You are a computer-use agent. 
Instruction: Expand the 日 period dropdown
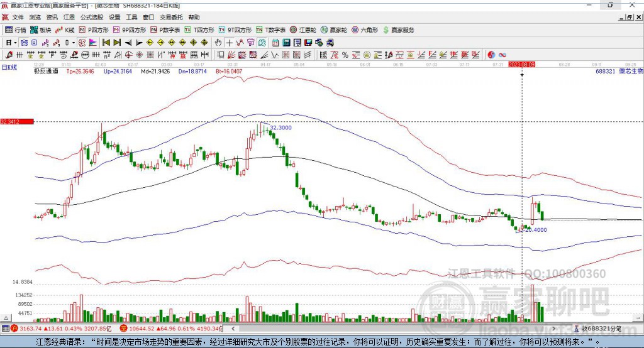tap(15, 43)
